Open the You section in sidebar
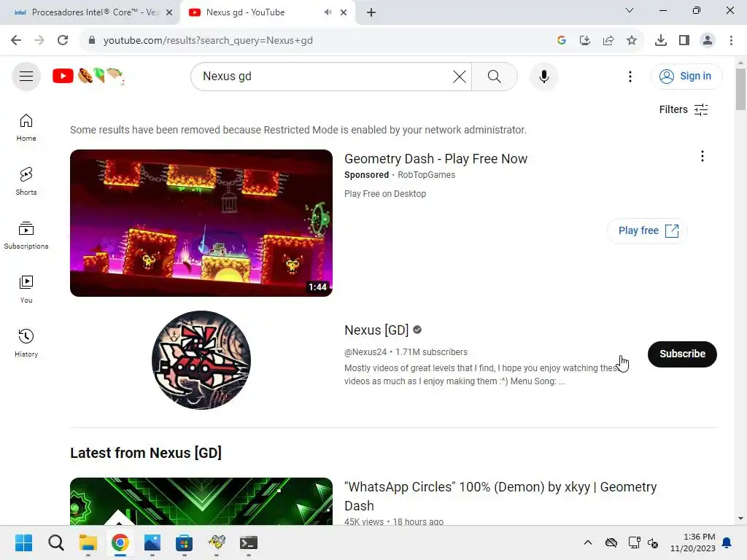 (26, 289)
